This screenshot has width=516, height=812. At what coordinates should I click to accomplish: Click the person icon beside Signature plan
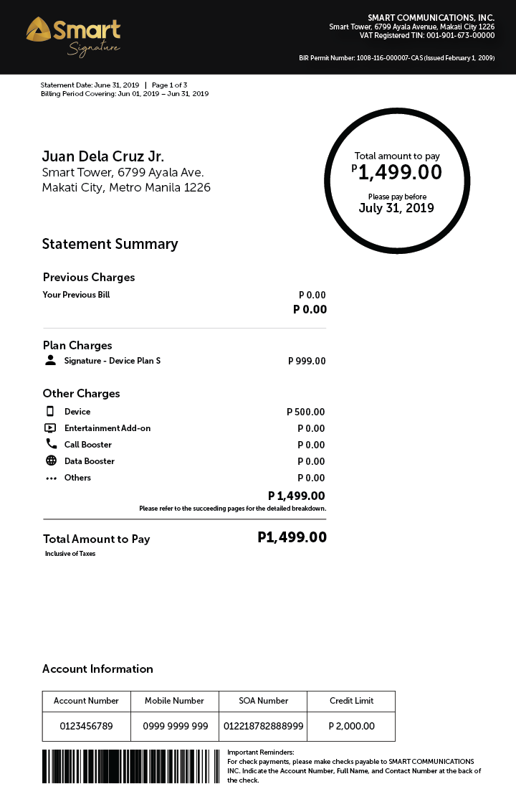click(x=50, y=360)
